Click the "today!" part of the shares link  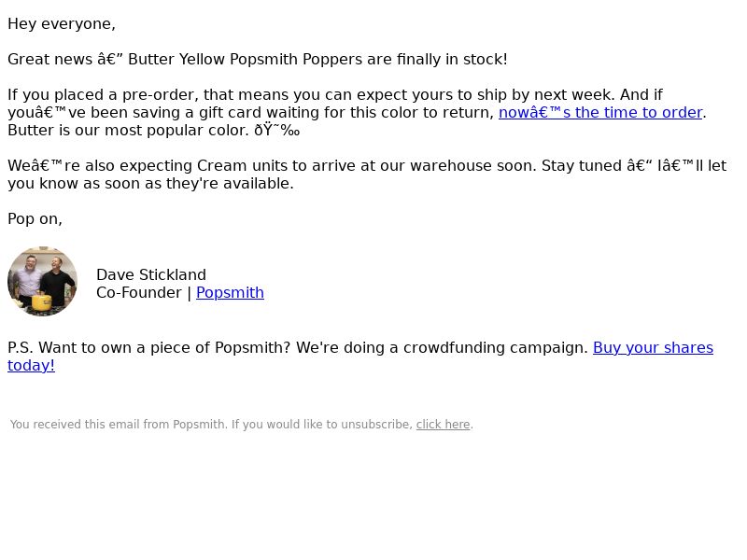(31, 366)
